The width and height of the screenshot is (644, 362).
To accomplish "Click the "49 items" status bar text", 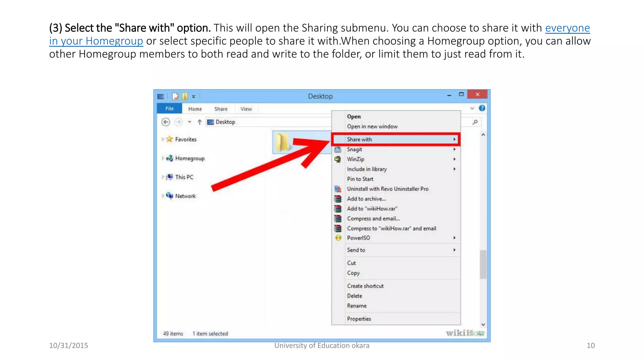I will pyautogui.click(x=173, y=334).
